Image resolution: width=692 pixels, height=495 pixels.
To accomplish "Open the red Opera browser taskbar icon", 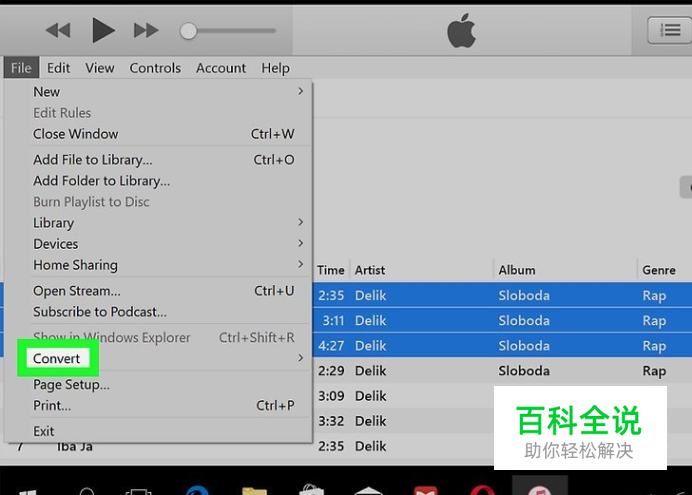I will [482, 490].
